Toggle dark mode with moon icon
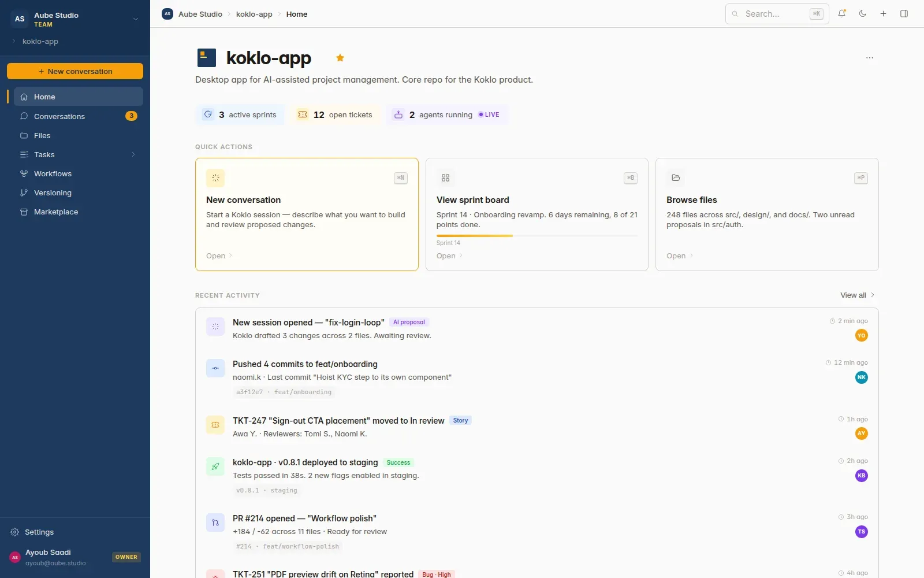924x578 pixels. tap(863, 14)
